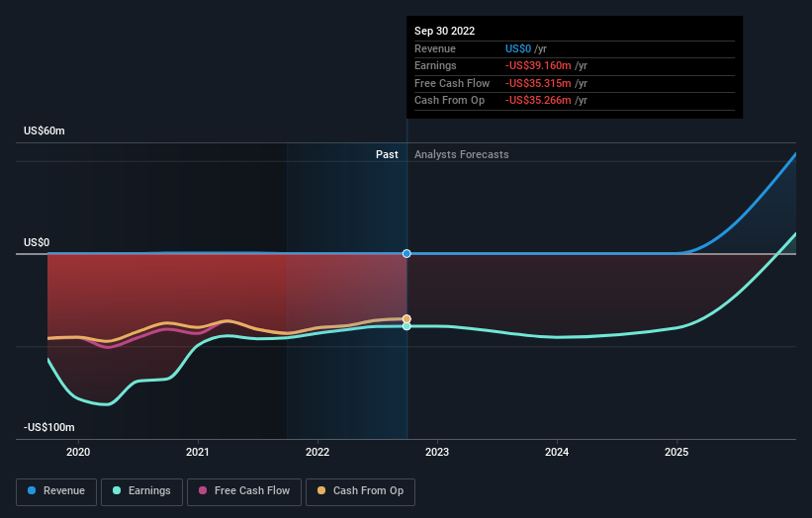Screen dimensions: 812x518
Task: Click the pink Free Cash Flow legend dot
Action: point(203,490)
